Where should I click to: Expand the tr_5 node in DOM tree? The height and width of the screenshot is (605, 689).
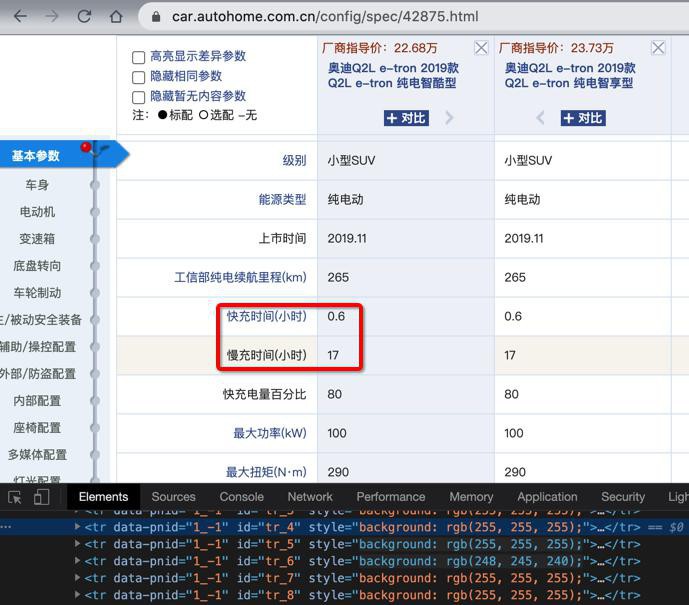pos(78,543)
